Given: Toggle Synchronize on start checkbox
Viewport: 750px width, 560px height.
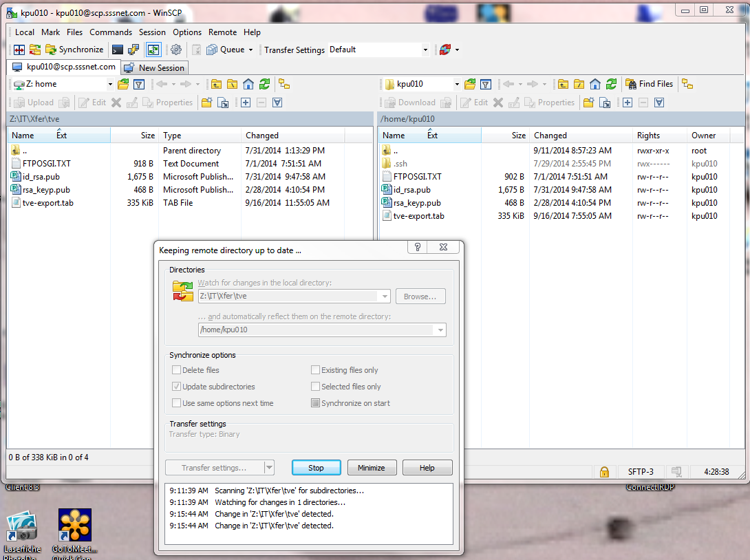Looking at the screenshot, I should (316, 403).
